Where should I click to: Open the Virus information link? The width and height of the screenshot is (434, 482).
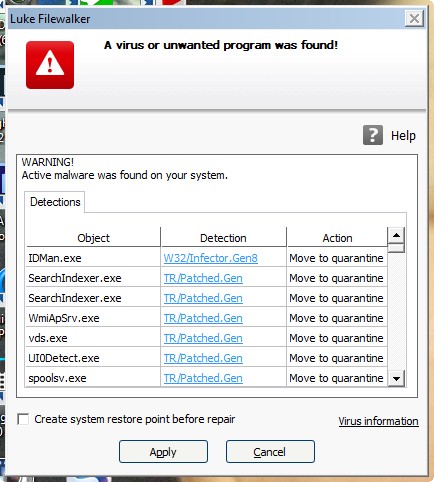(378, 421)
